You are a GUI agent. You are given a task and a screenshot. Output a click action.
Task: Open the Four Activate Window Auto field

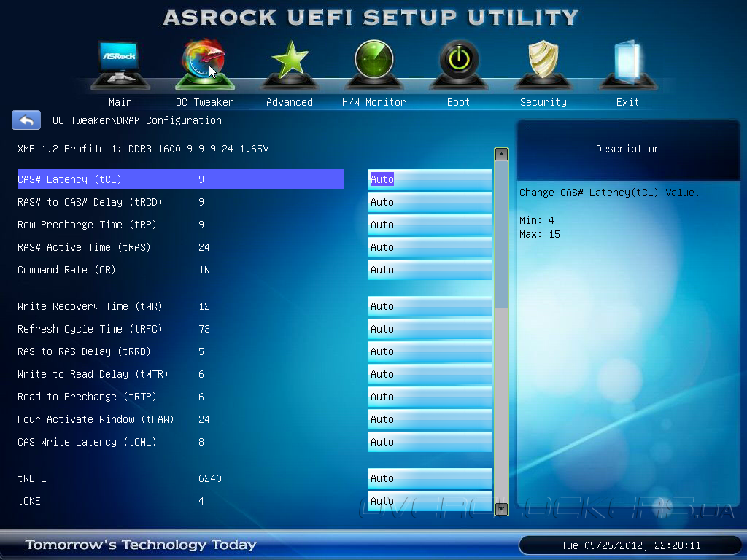coord(429,419)
